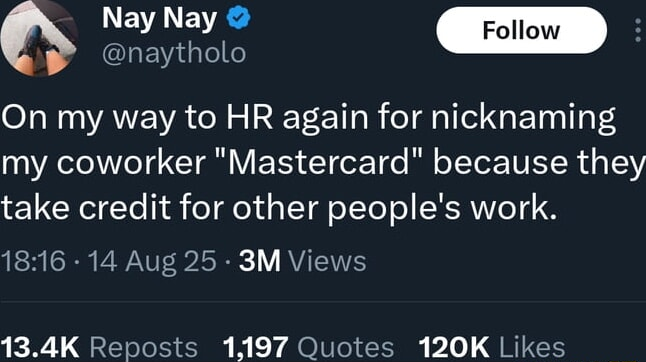Click the Views label
The height and width of the screenshot is (362, 646).
327,261
